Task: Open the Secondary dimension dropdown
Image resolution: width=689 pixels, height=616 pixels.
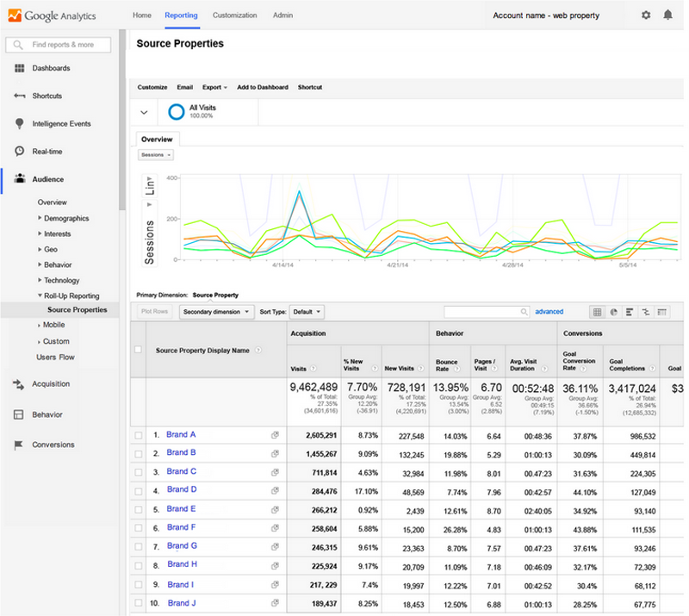Action: 216,312
